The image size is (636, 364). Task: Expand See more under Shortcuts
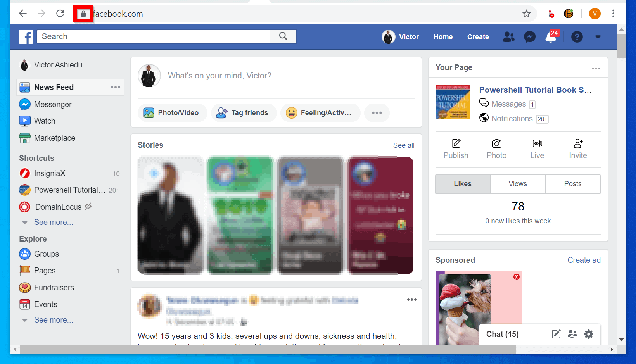pyautogui.click(x=54, y=222)
